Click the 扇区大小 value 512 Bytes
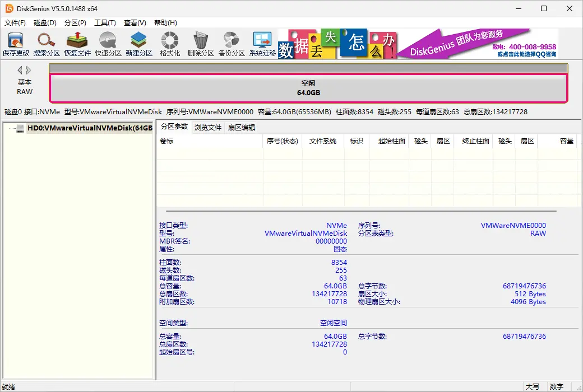583x392 pixels. pos(530,294)
